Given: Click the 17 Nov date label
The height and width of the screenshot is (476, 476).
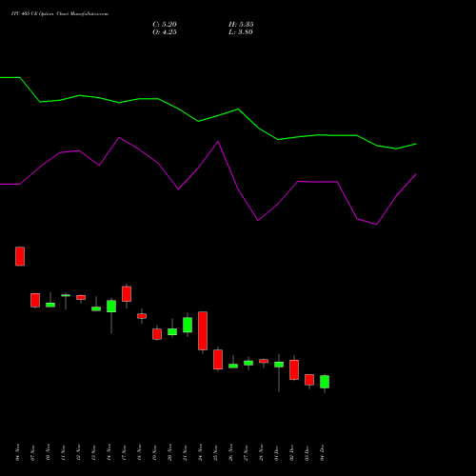Looking at the screenshot, I should coord(124,452).
